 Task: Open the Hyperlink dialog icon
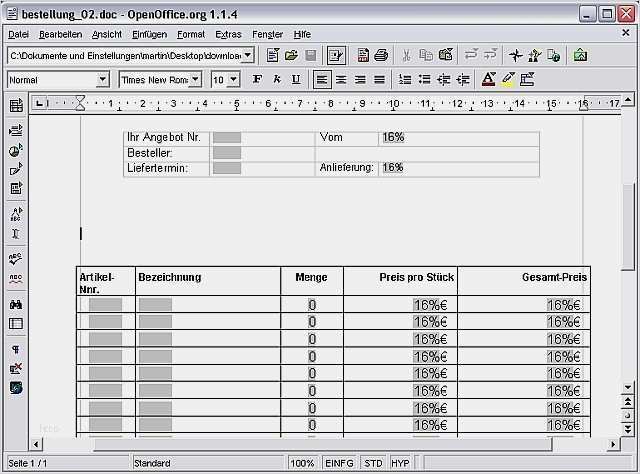pos(554,55)
